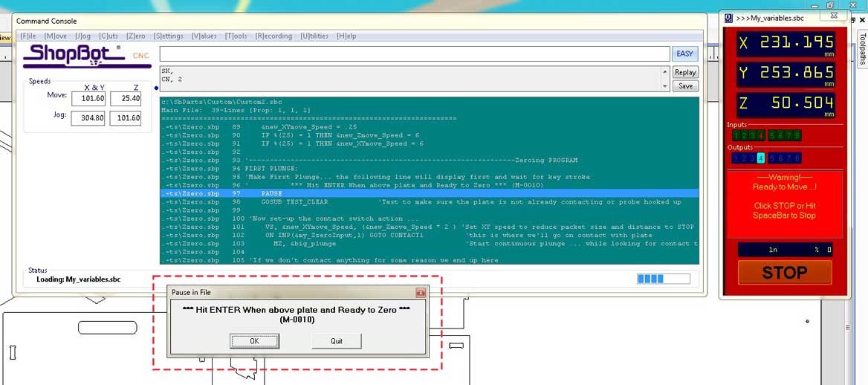Click line 103 MZ, &big_plunge
The height and width of the screenshot is (385, 868).
(430, 243)
